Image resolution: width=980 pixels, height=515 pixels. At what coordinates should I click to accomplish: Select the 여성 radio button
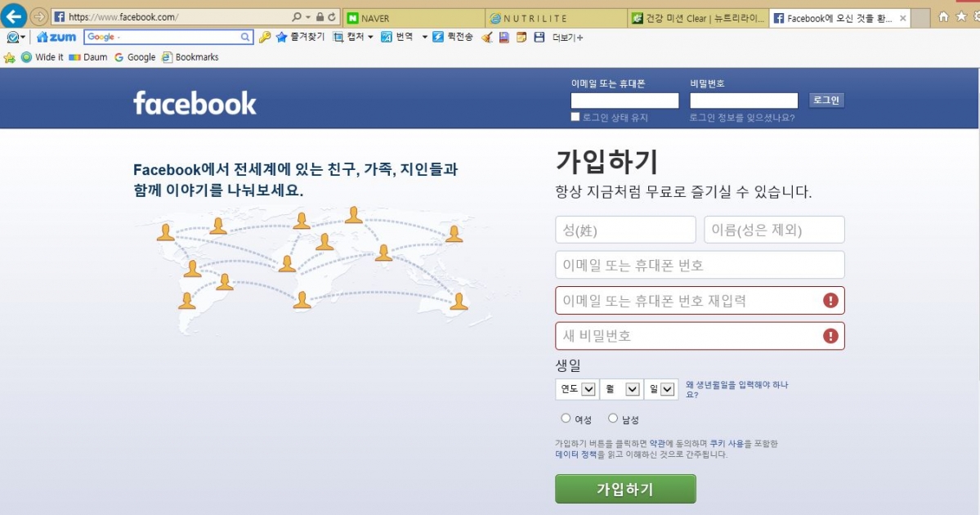[x=566, y=418]
